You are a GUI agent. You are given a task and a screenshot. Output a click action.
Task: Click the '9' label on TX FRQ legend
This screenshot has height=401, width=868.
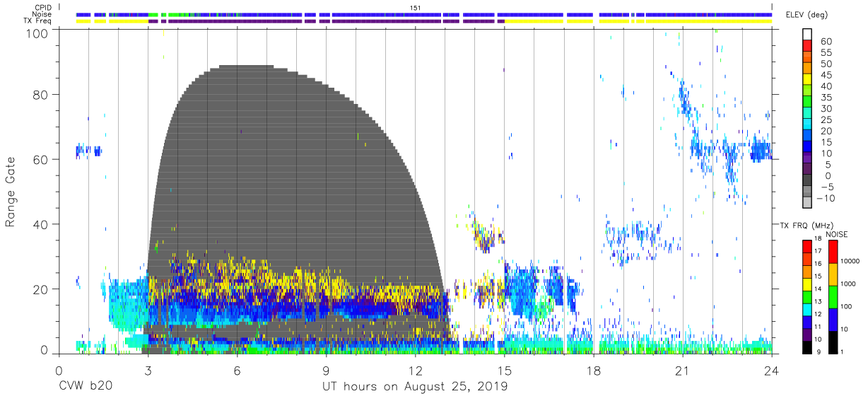click(x=817, y=352)
